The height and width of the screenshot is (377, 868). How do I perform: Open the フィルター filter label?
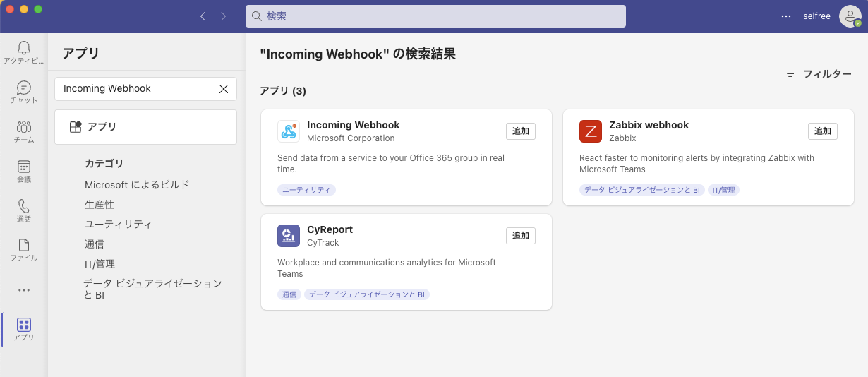827,73
